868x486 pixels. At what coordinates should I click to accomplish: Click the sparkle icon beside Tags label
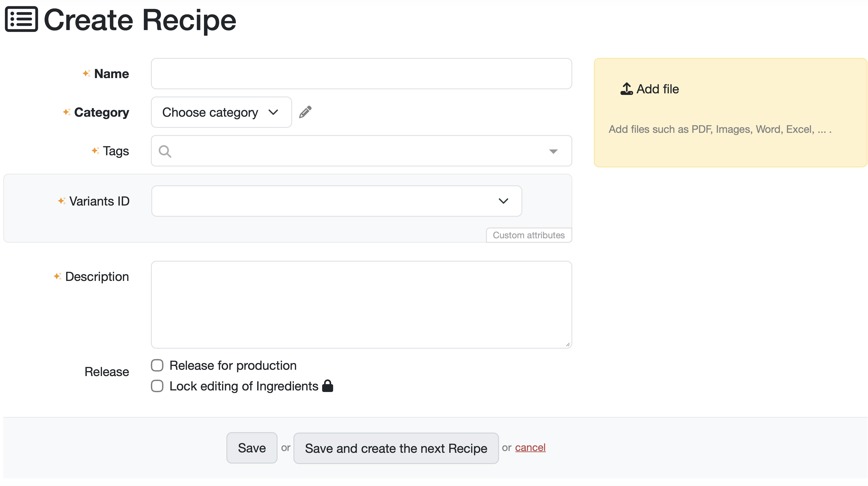tap(95, 151)
